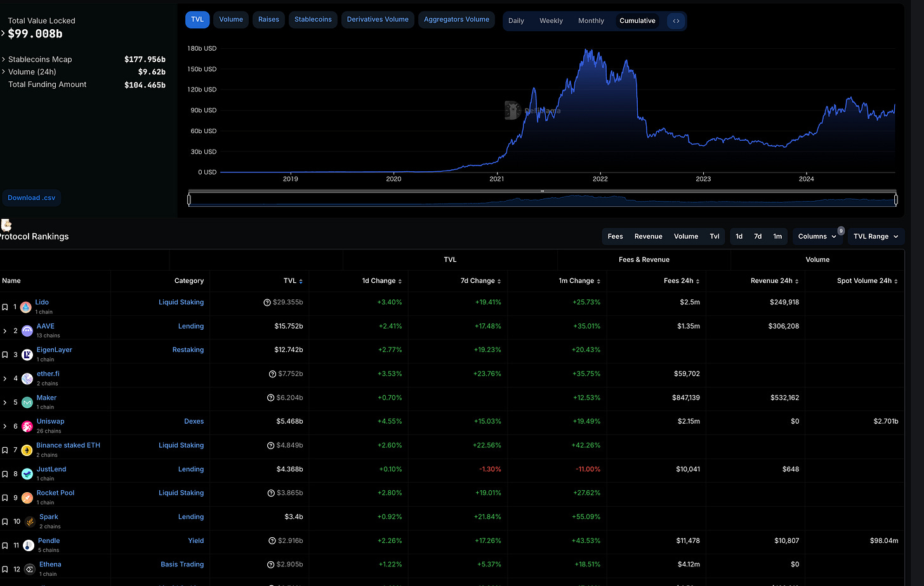Open the Dexes category link
The width and height of the screenshot is (924, 586).
pyautogui.click(x=194, y=422)
